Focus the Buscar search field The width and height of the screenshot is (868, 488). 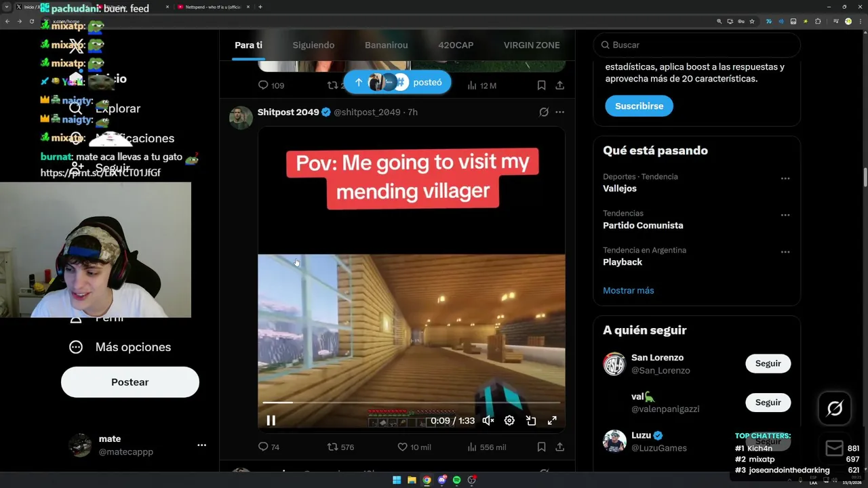point(697,45)
